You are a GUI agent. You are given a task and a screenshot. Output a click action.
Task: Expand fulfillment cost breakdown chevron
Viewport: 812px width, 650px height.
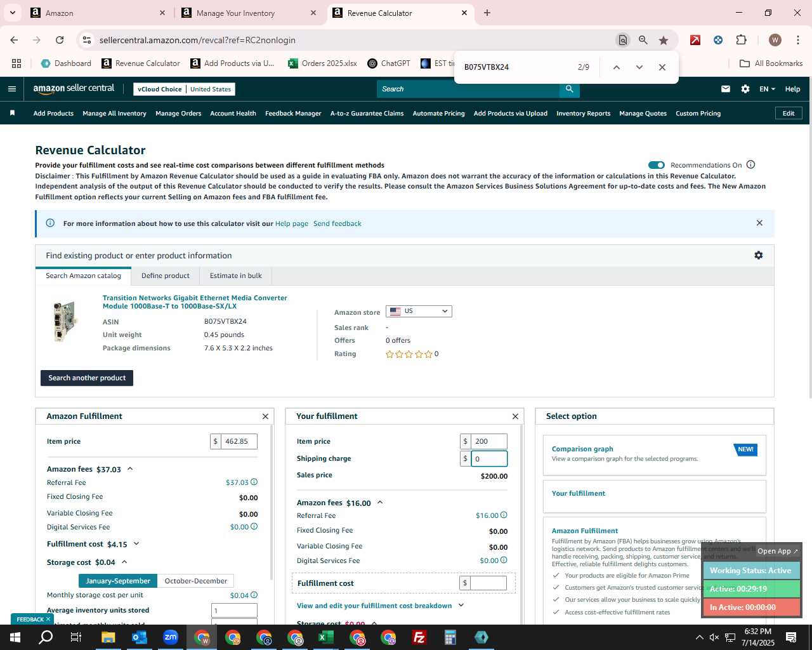tap(461, 606)
